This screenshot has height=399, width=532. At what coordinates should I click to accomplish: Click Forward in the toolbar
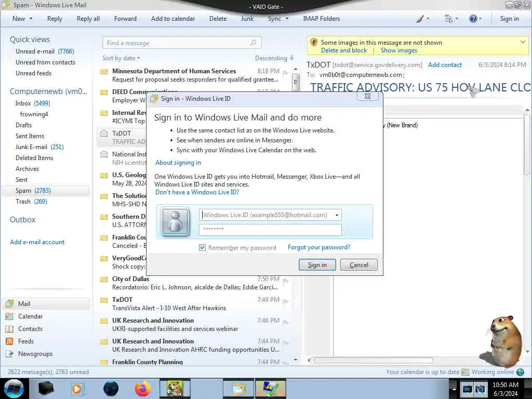(x=125, y=19)
